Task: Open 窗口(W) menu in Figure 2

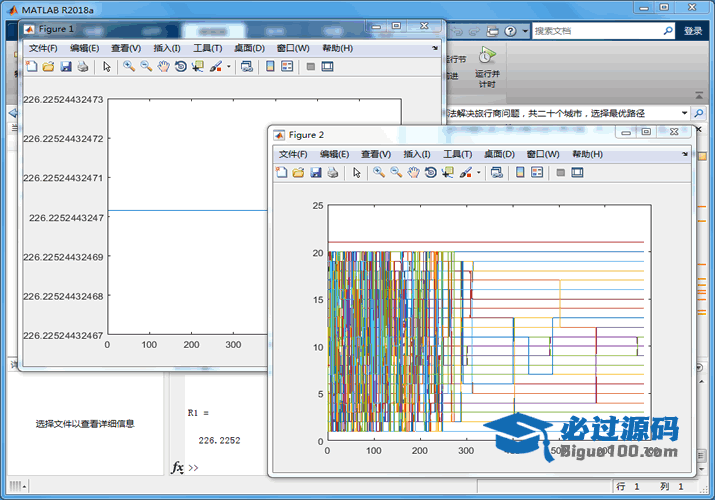Action: pyautogui.click(x=543, y=154)
